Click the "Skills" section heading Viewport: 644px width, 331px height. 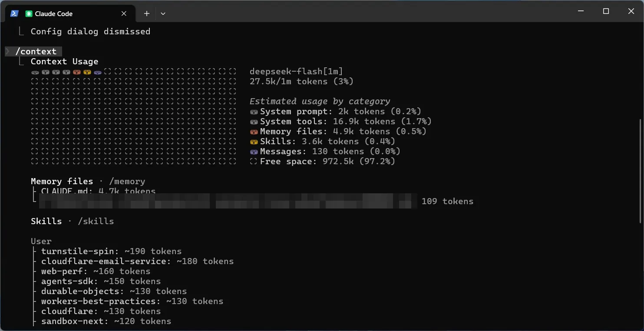click(46, 221)
